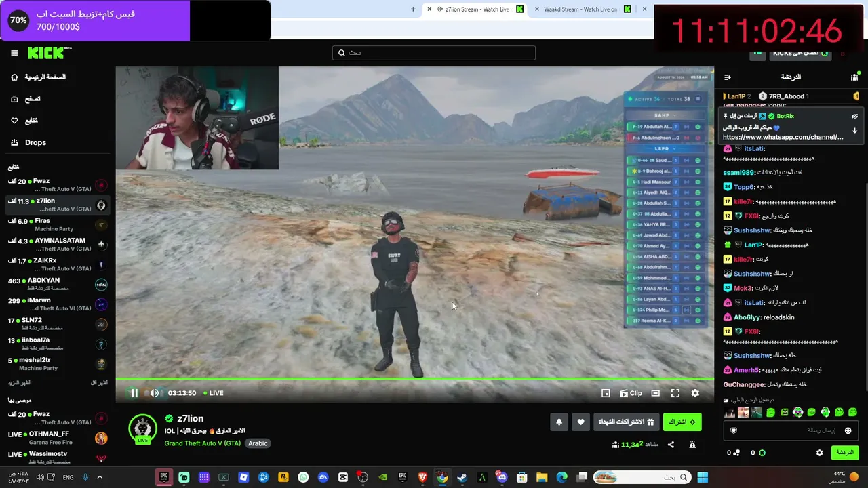This screenshot has width=868, height=488.
Task: Open AYMNALSATAM channel in the sidebar
Action: click(58, 245)
